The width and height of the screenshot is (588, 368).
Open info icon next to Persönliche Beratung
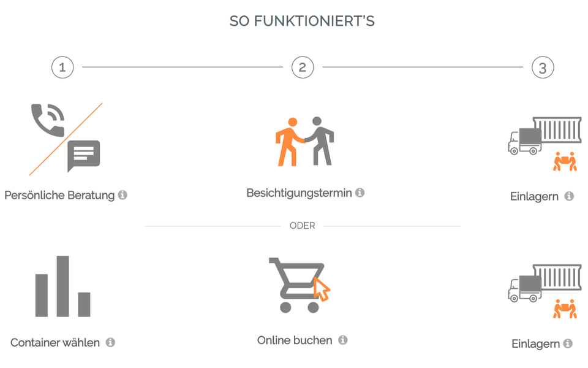tap(123, 195)
